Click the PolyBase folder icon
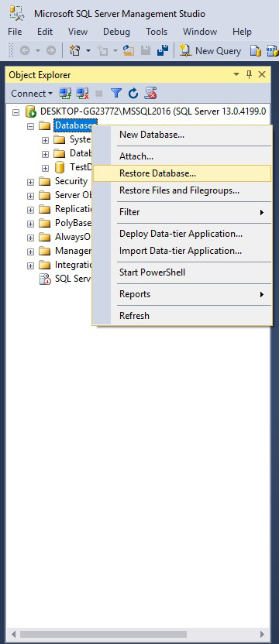279x644 pixels. click(44, 223)
